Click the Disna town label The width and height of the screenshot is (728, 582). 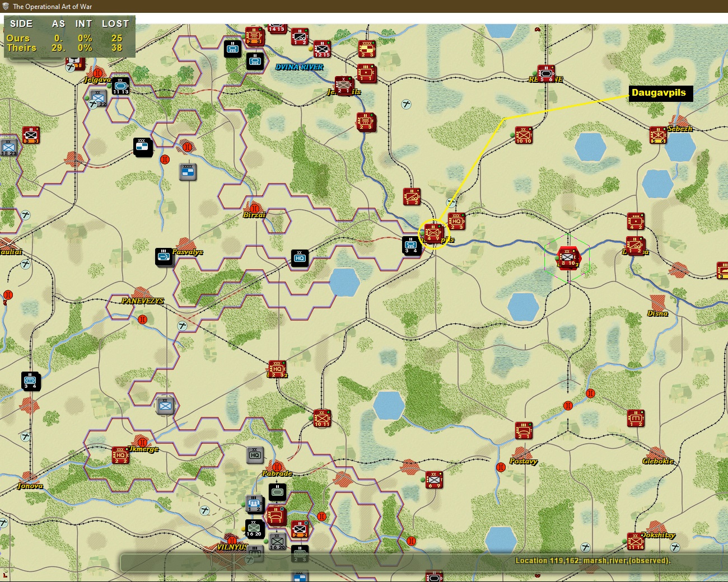coord(657,313)
